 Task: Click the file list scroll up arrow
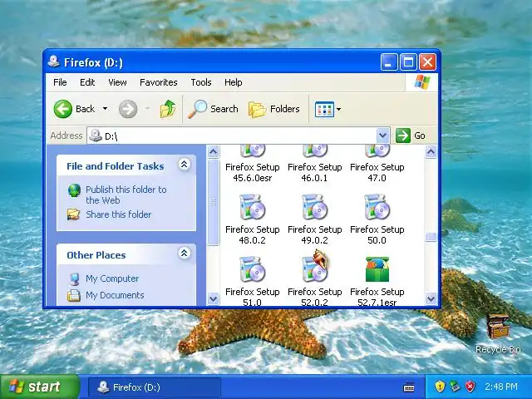(x=431, y=151)
